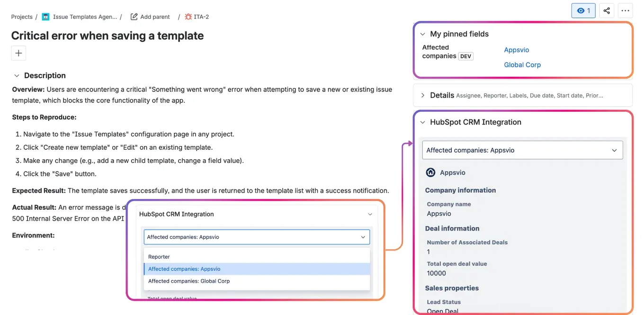Open the Global Corp link in My pinned fields
The height and width of the screenshot is (315, 644).
[522, 64]
